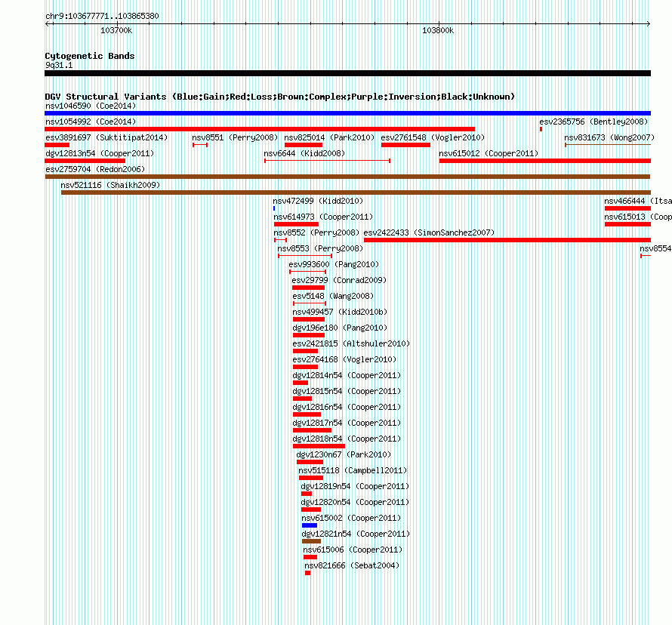672x625 pixels.
Task: Select esv2764168 (Vogler2010) label
Action: [x=344, y=359]
